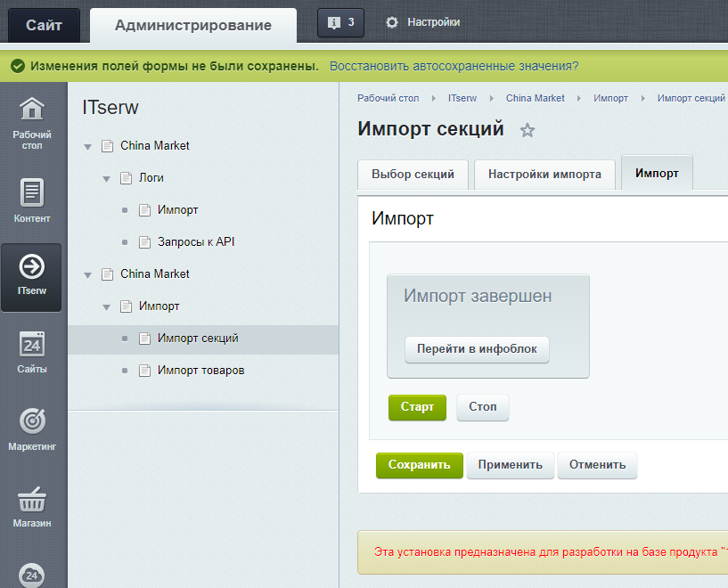This screenshot has width=728, height=588.
Task: Collapse the Импорт tree folder arrow
Action: pyautogui.click(x=106, y=306)
